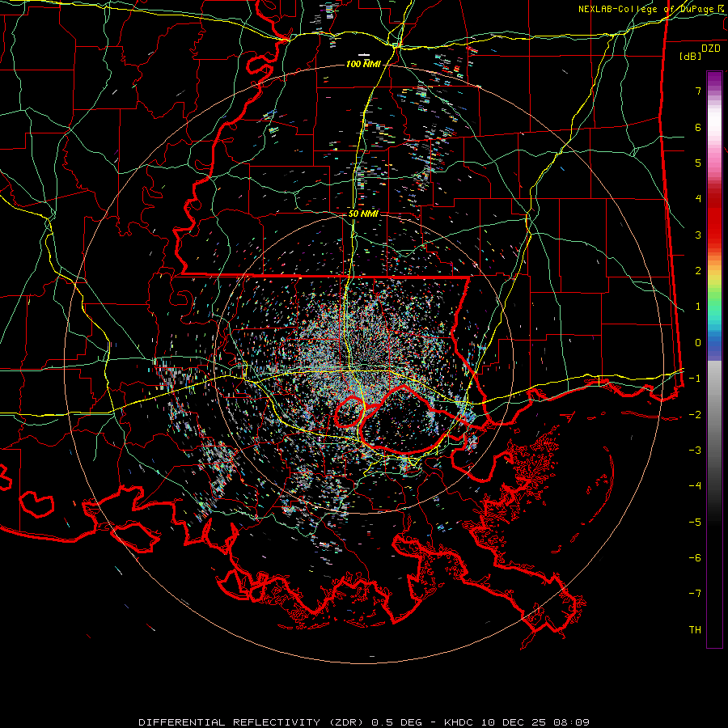Click the -4 value on color scale
The height and width of the screenshot is (728, 728).
click(695, 486)
